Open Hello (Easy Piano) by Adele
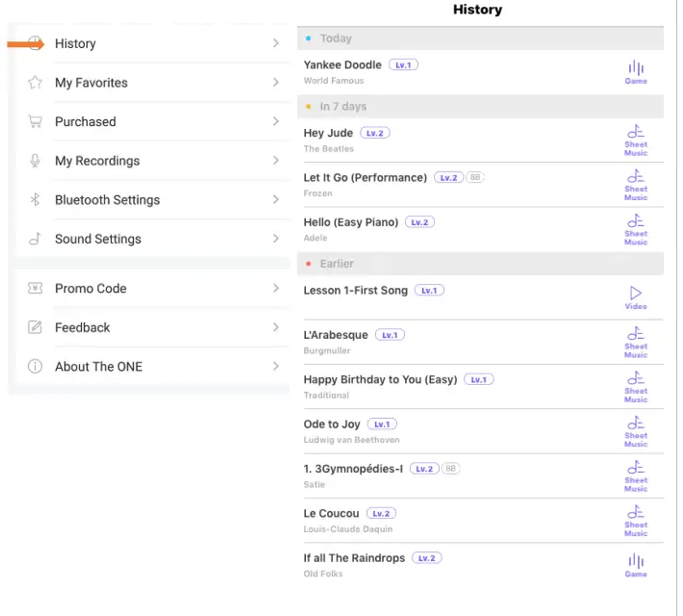The height and width of the screenshot is (616, 683). click(350, 222)
